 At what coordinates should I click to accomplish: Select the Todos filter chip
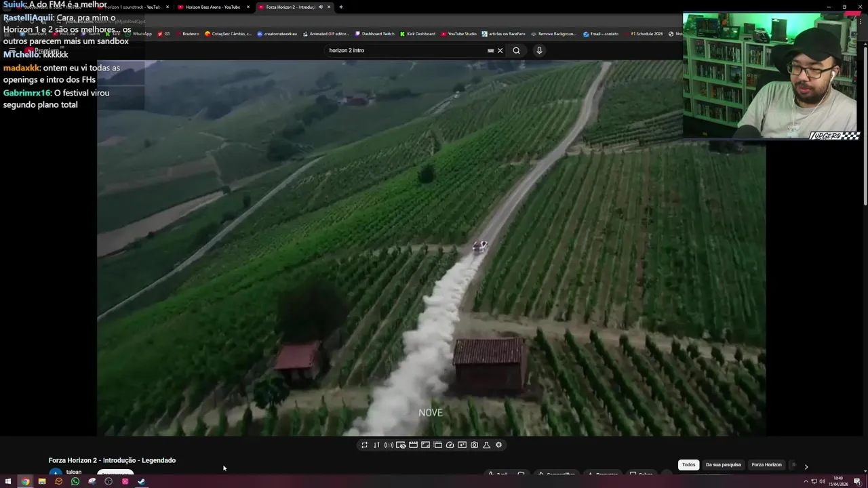[689, 465]
